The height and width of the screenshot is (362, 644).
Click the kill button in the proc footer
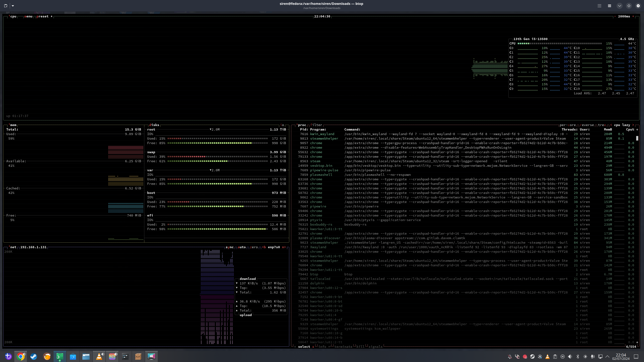[360, 347]
